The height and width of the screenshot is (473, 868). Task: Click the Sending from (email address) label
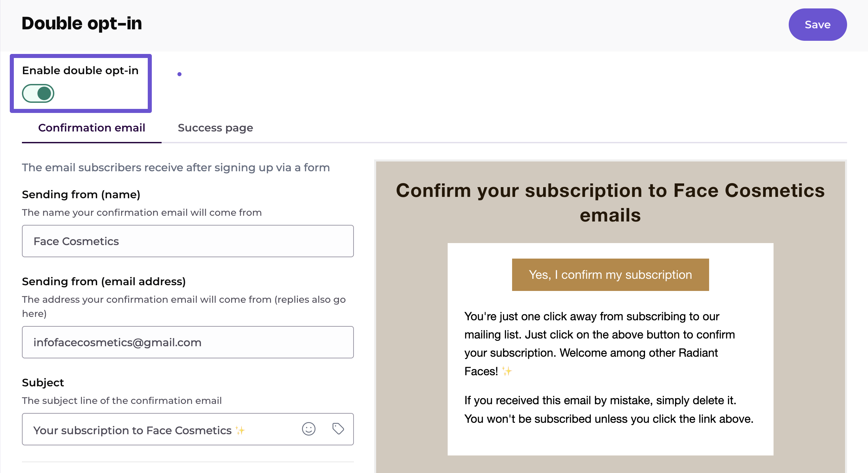[x=104, y=282]
